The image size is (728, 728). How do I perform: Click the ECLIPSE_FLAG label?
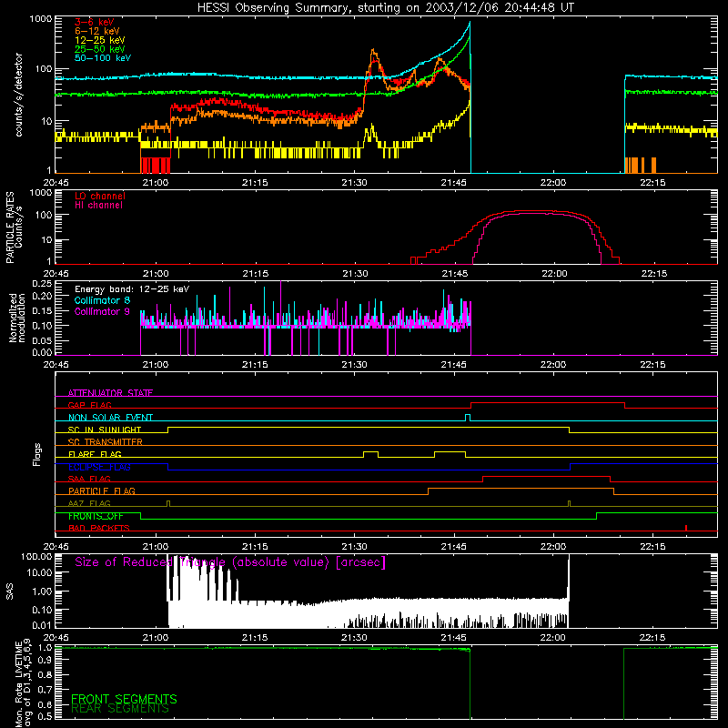pyautogui.click(x=99, y=467)
